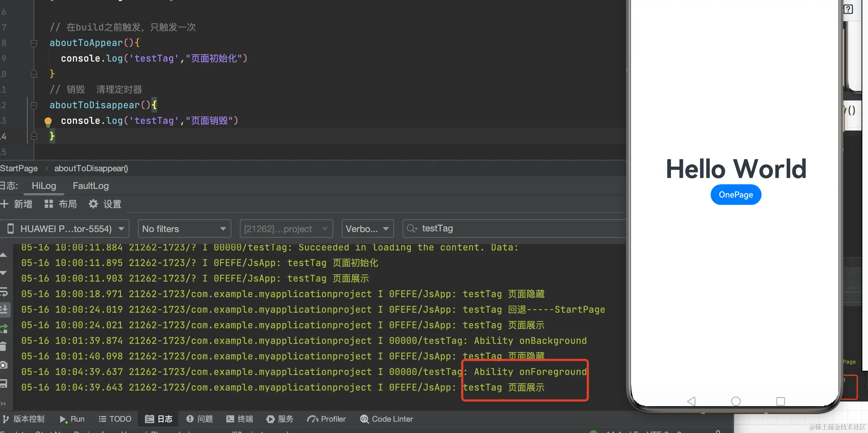The width and height of the screenshot is (868, 433).
Task: Open the Profiler tool window
Action: (x=326, y=419)
